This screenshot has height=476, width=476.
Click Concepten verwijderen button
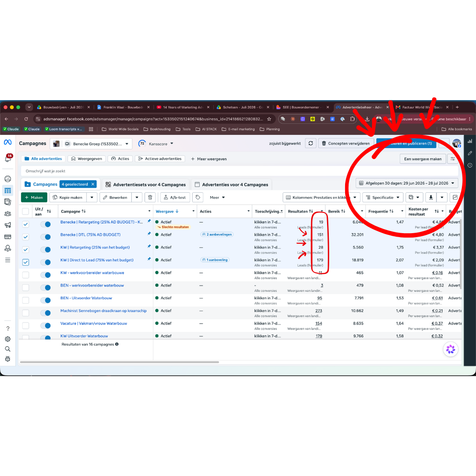(x=346, y=143)
